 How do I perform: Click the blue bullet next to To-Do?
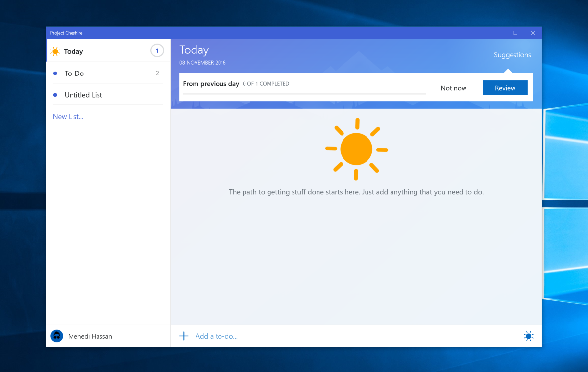tap(55, 74)
